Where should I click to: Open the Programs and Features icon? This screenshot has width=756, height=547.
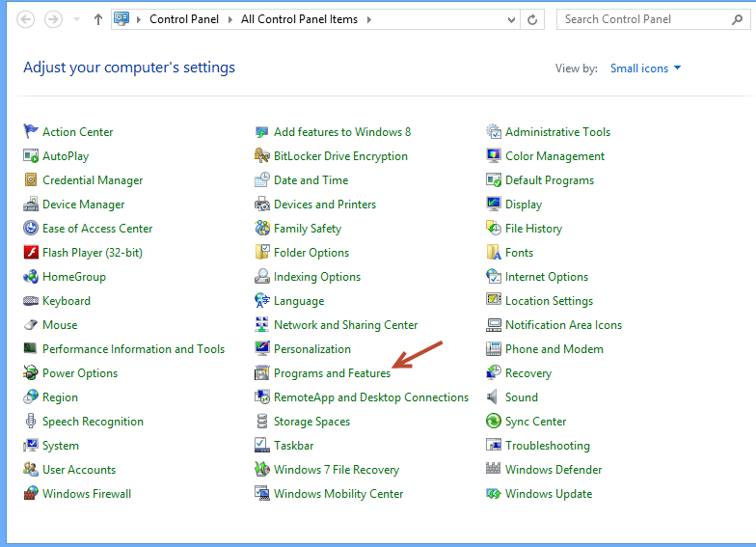pos(262,372)
